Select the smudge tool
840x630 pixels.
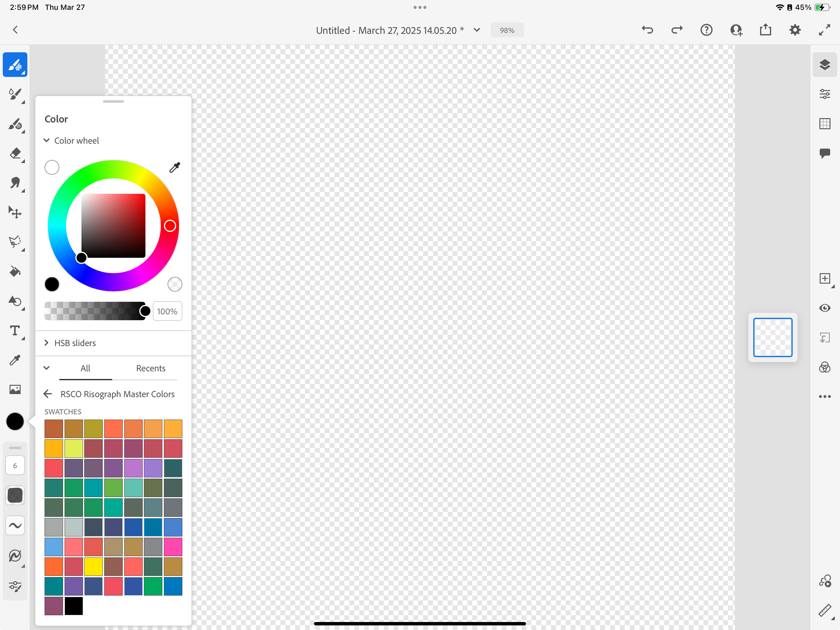point(15,183)
